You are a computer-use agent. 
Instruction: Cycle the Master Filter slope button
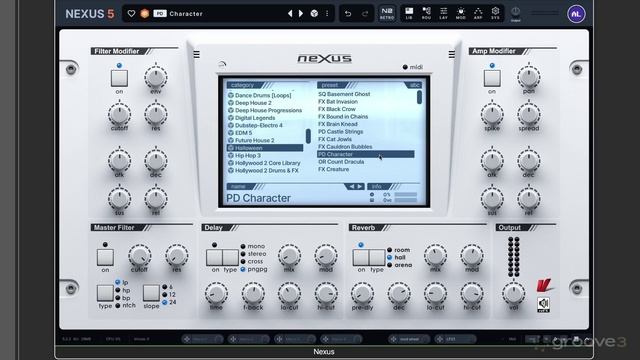tap(151, 293)
